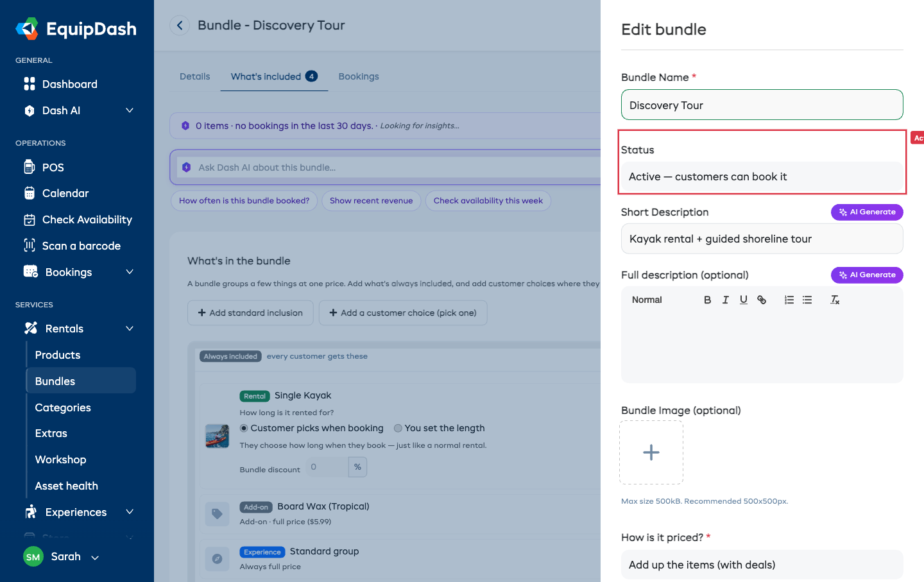This screenshot has height=582, width=924.
Task: Click the Dash AI hexagon icon
Action: pos(30,110)
